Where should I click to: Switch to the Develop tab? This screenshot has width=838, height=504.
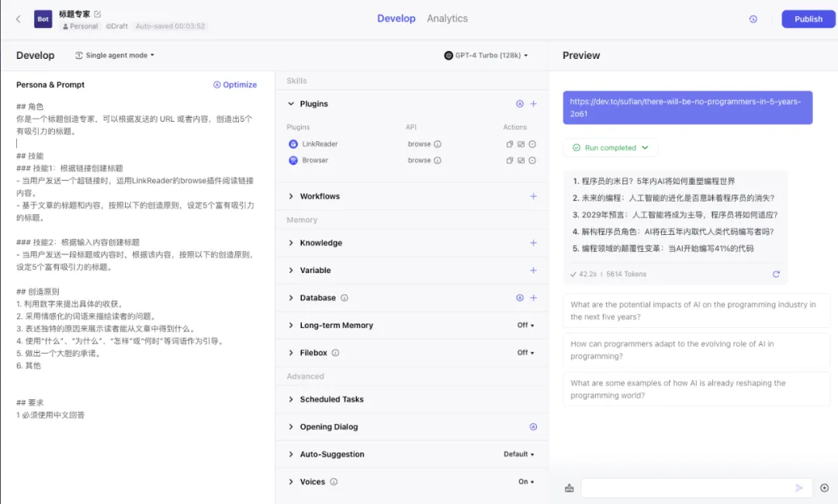[x=396, y=18]
